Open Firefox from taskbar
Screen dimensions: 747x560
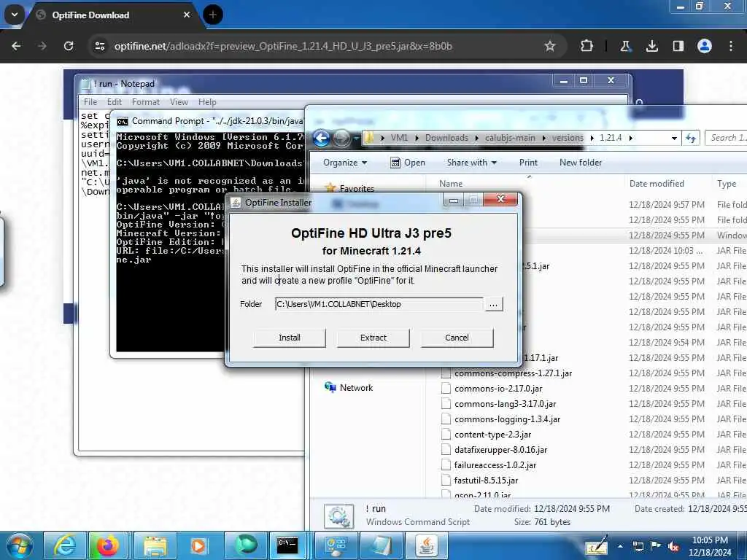point(108,545)
